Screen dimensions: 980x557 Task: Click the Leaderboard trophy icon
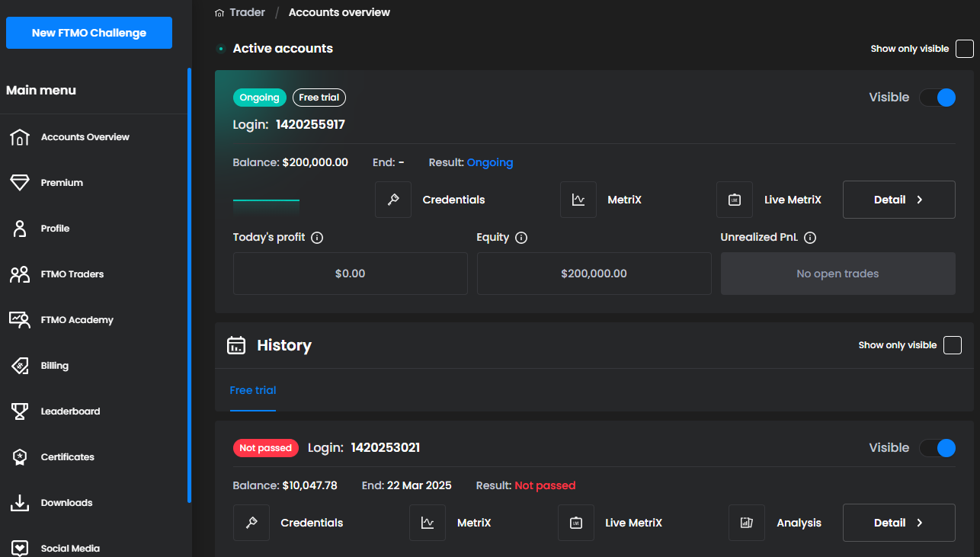20,411
